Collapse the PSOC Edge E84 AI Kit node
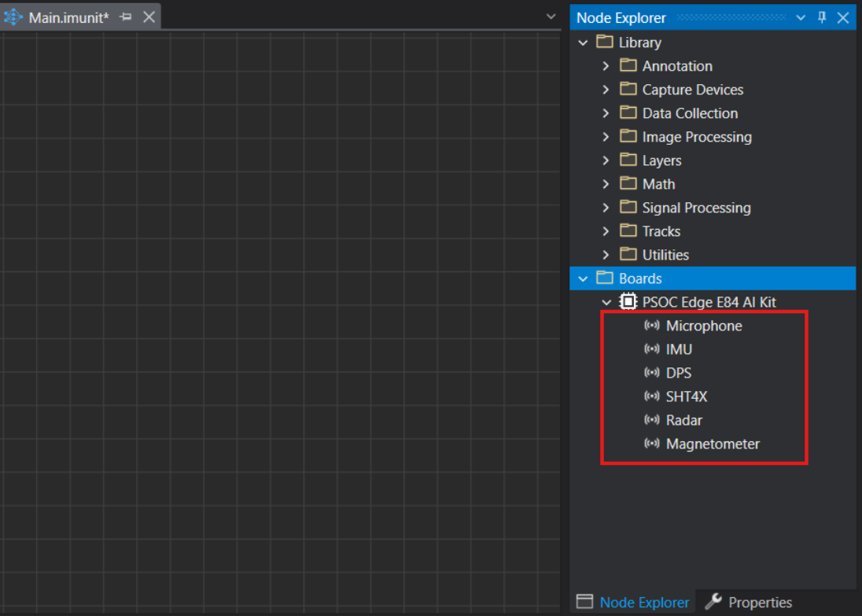This screenshot has width=862, height=616. [x=606, y=302]
